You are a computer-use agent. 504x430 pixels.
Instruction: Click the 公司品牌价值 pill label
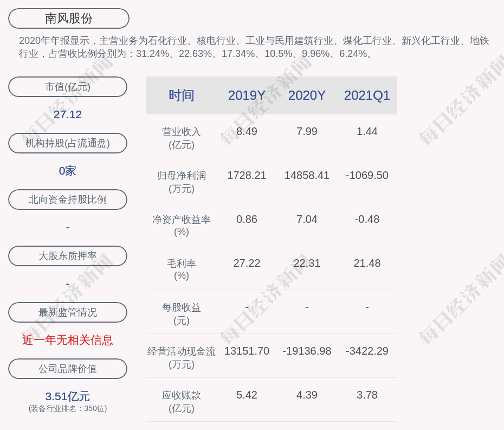pyautogui.click(x=68, y=369)
